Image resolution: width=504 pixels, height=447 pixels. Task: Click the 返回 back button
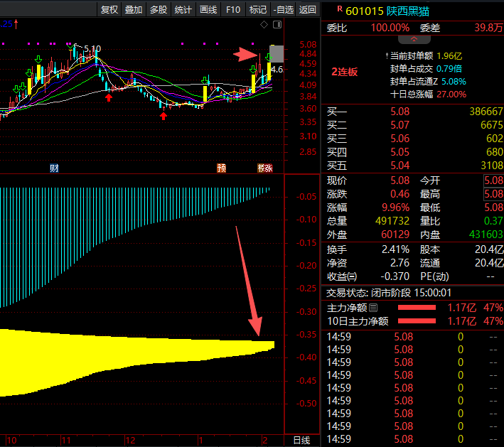[x=308, y=9]
